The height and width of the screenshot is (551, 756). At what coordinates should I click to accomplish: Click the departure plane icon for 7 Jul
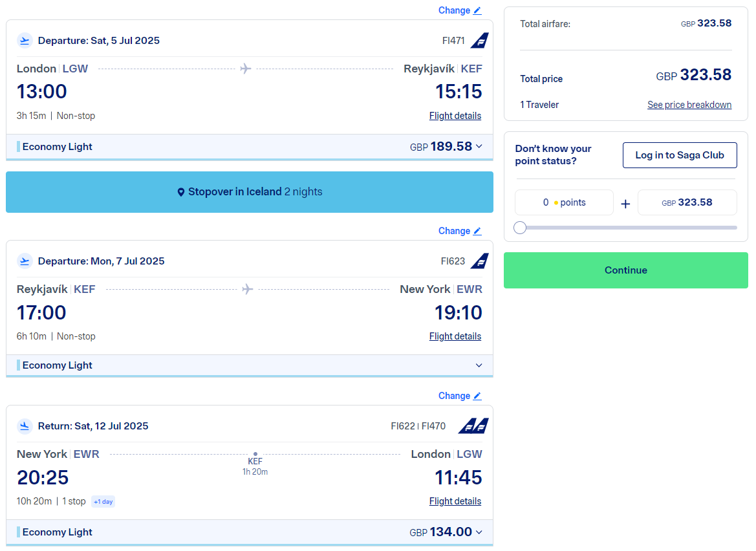coord(25,261)
